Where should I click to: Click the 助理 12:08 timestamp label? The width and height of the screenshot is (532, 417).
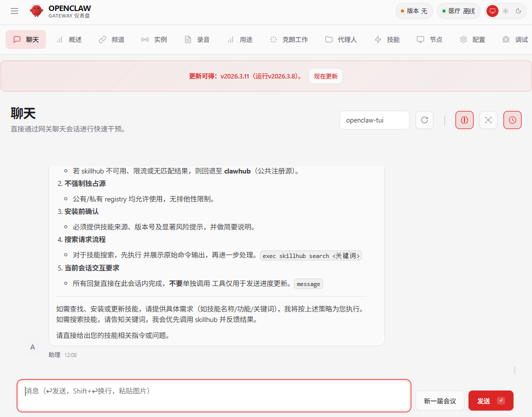62,355
